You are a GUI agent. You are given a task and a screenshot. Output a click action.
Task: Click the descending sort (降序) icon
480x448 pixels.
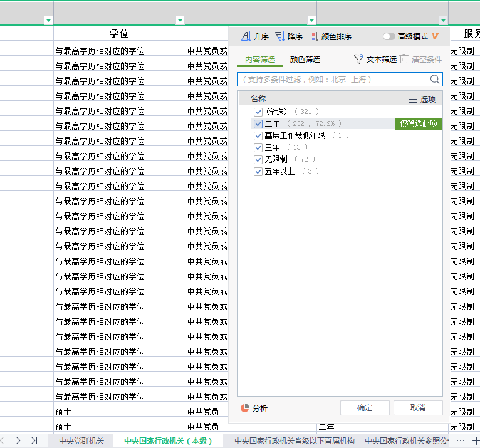279,37
